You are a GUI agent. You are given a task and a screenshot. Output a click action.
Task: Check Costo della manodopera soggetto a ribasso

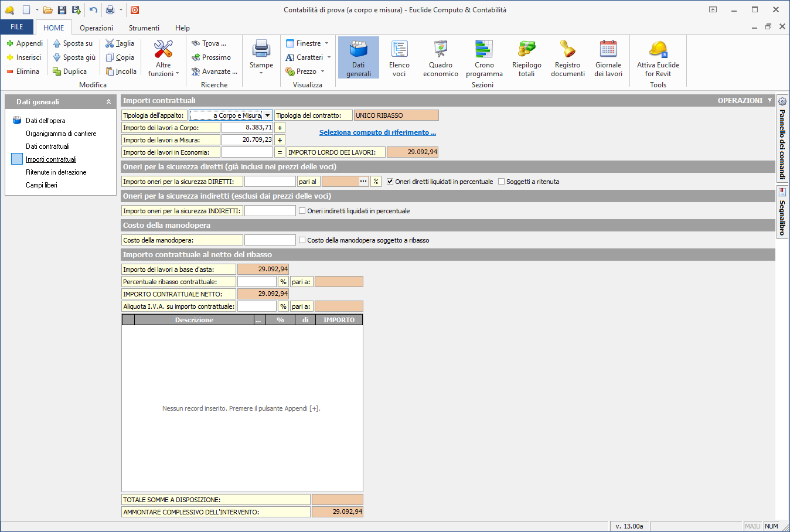coord(302,240)
